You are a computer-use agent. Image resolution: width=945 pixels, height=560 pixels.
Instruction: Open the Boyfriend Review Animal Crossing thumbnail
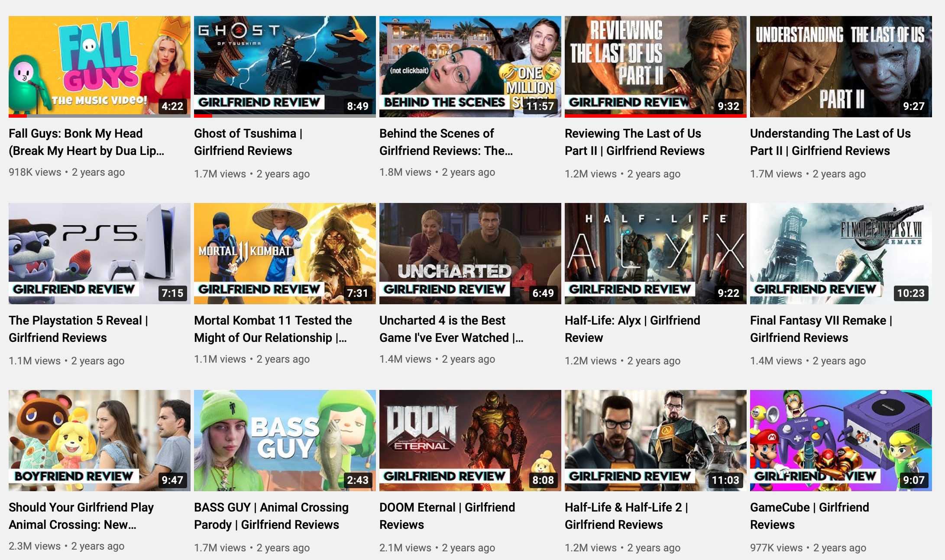[99, 440]
